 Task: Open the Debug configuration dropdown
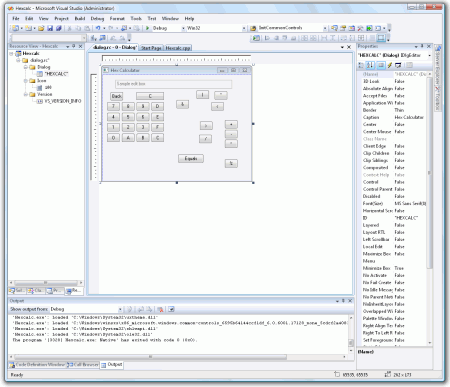tap(183, 28)
